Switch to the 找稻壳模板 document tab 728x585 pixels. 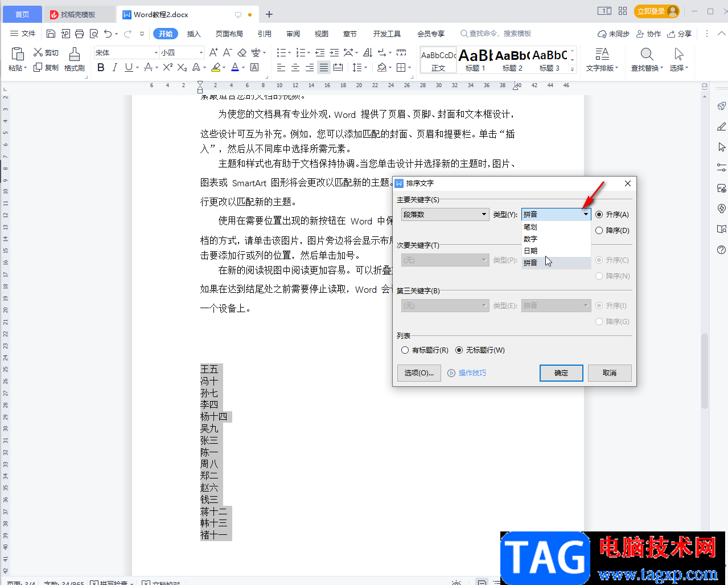point(79,14)
